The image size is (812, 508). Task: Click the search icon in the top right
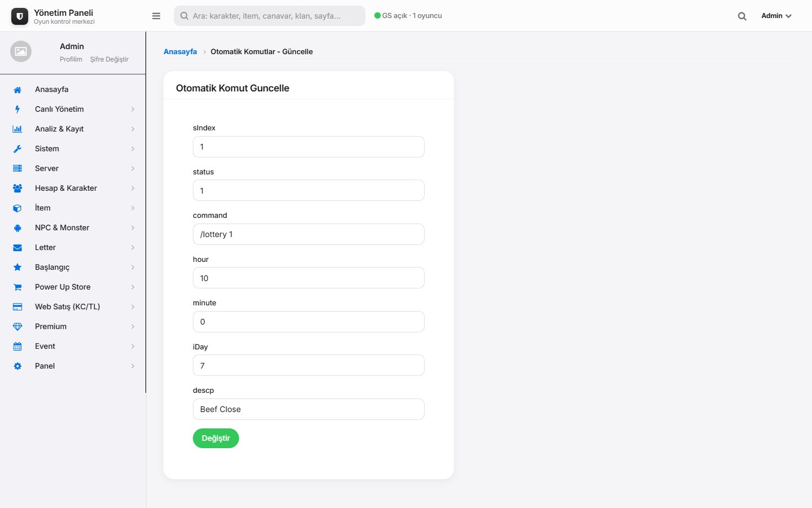pyautogui.click(x=742, y=16)
